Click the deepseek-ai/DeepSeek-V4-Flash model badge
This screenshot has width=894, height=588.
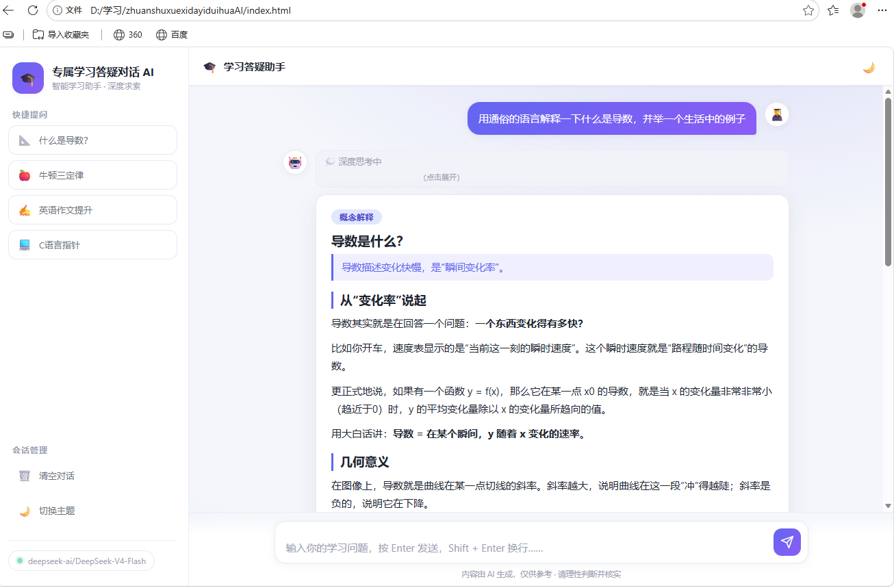[x=81, y=561]
